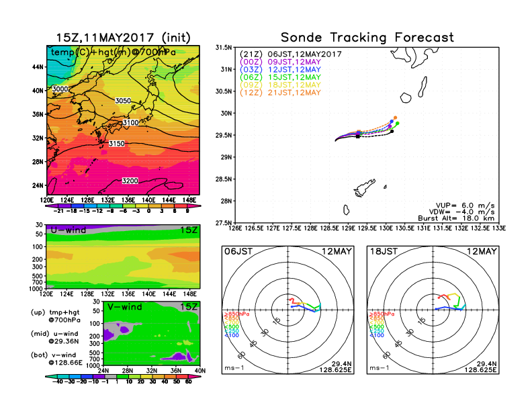Click 'ms-1' units in the 18JST hodograph

[x=380, y=368]
